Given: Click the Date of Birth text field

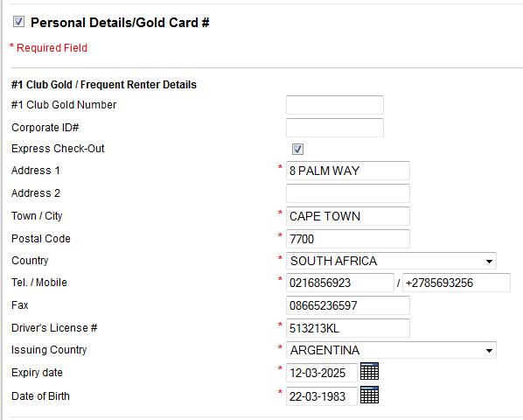Looking at the screenshot, I should [322, 396].
